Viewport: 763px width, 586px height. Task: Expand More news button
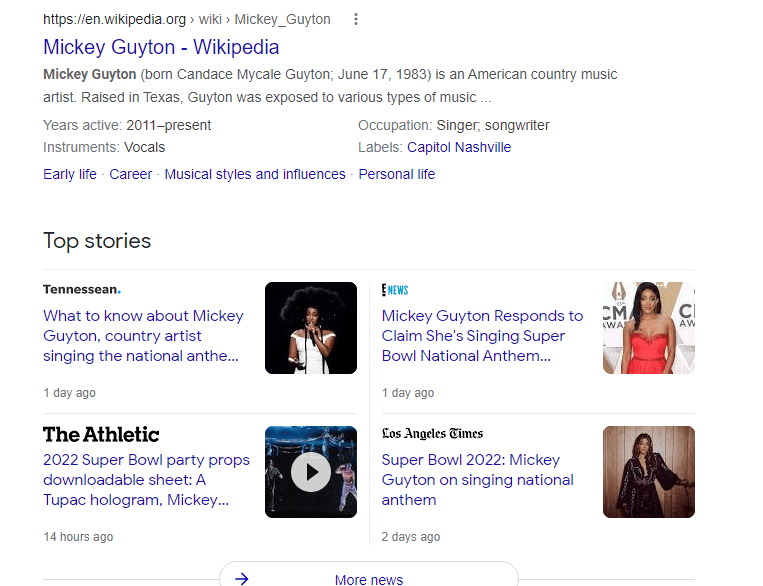tap(369, 578)
